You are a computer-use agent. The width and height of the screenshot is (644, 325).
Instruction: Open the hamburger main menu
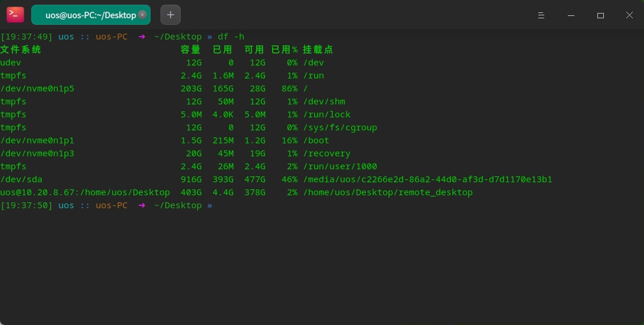pyautogui.click(x=542, y=15)
